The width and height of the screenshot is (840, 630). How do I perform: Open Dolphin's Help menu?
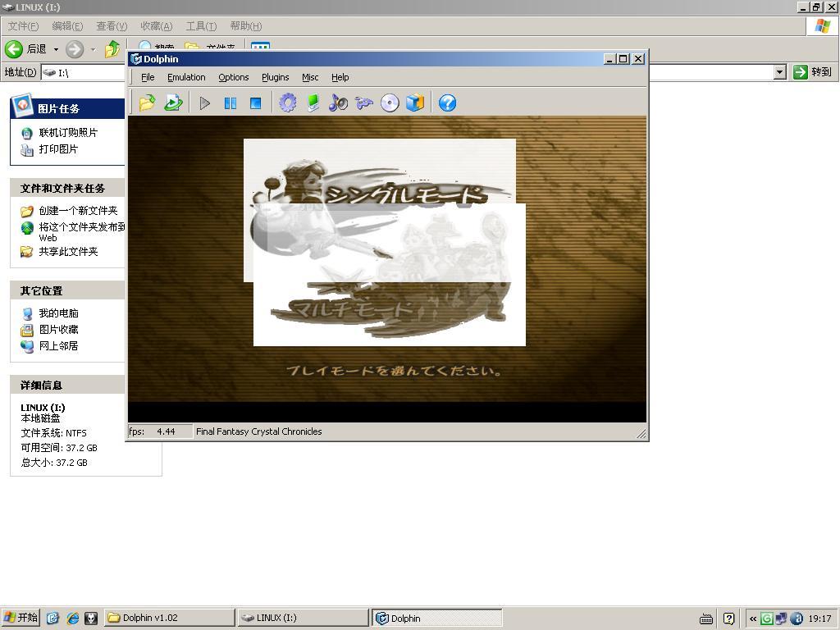[x=340, y=77]
